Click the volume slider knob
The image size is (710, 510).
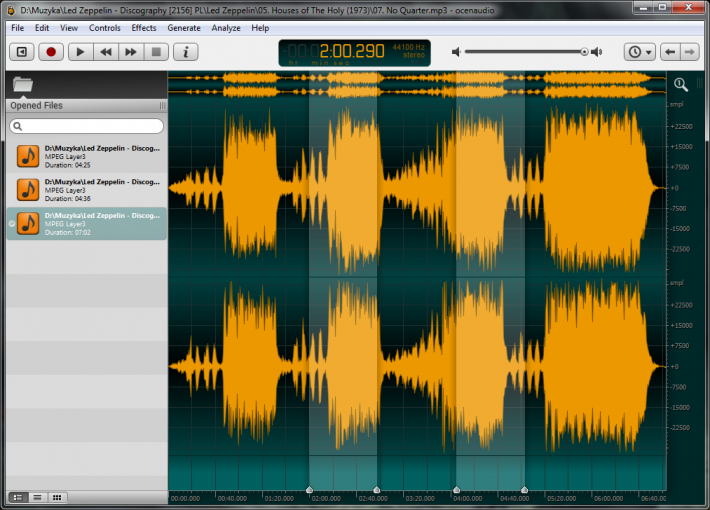585,52
